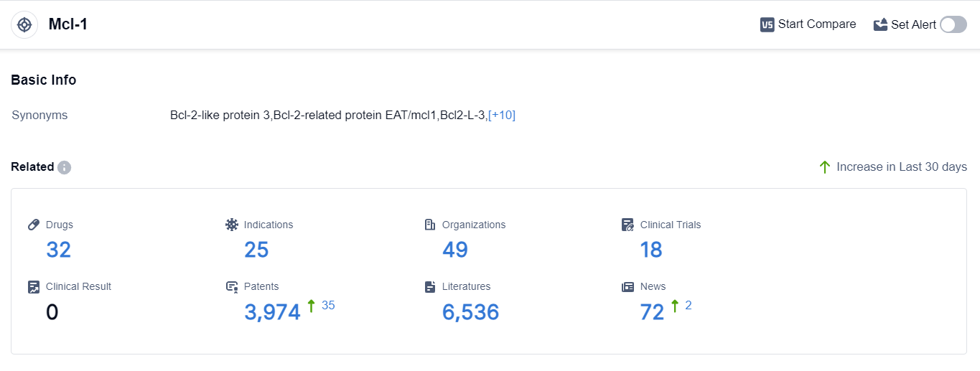Click the Drugs pill icon
Viewport: 980px width, 371px height.
(x=34, y=225)
